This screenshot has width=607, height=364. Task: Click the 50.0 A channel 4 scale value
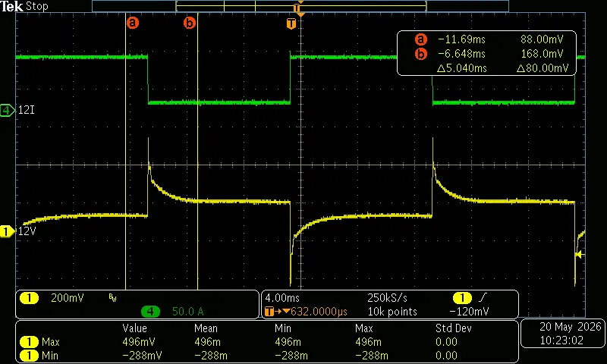coord(187,312)
